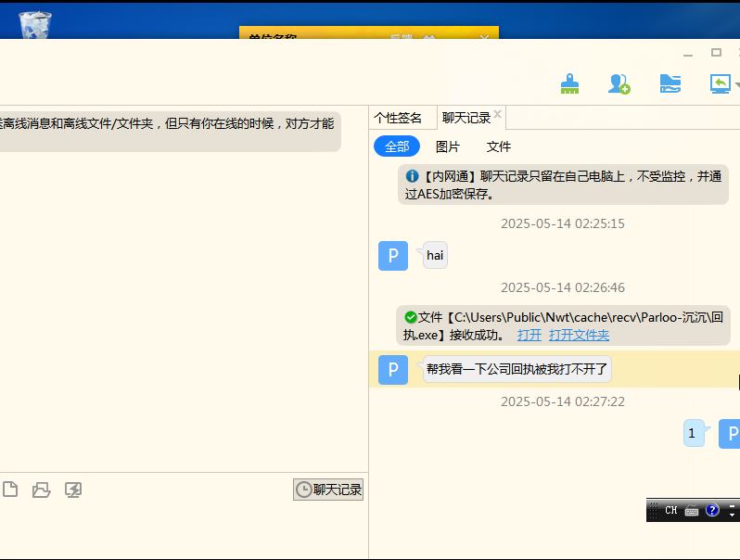The height and width of the screenshot is (560, 740).
Task: Click the send folder icon below chat
Action: [41, 490]
